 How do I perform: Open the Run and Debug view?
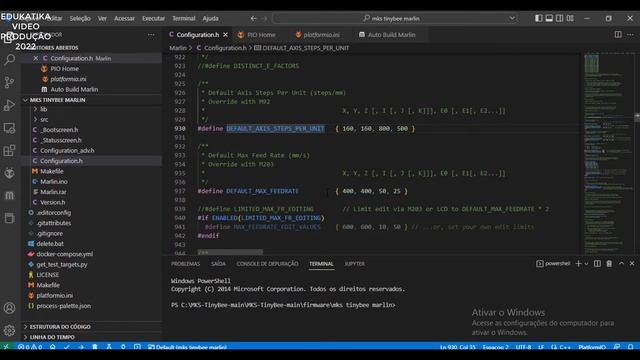click(x=9, y=105)
